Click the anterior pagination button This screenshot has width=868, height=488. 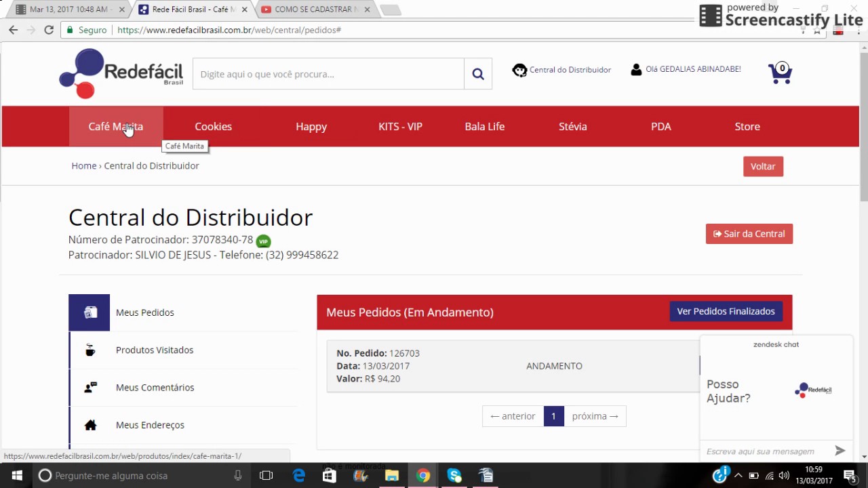point(513,416)
